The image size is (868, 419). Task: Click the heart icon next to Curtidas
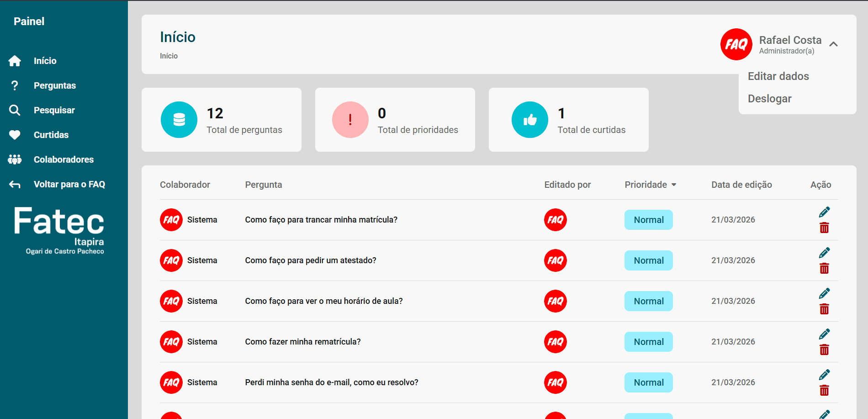point(15,135)
